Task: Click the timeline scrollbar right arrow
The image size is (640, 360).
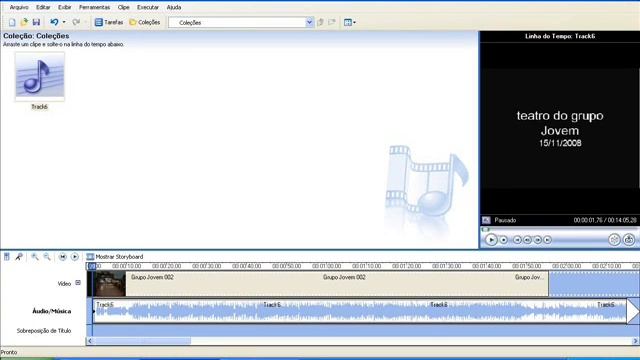Action: click(636, 341)
